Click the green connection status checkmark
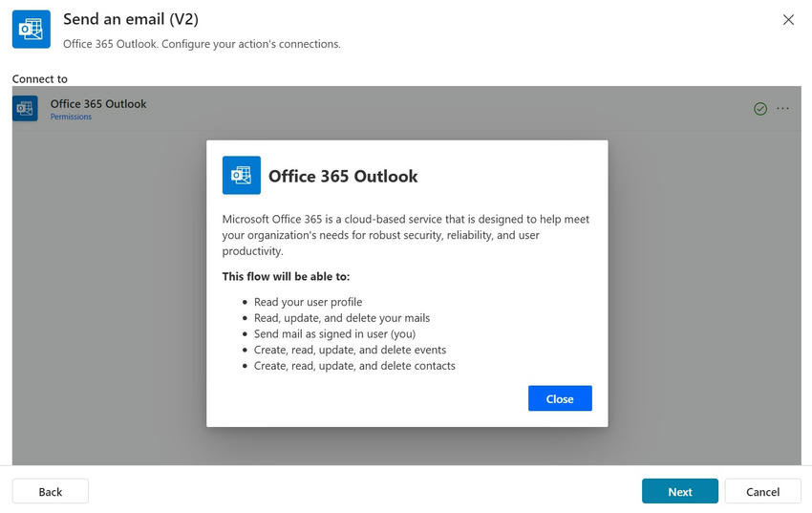812x513 pixels. point(760,109)
